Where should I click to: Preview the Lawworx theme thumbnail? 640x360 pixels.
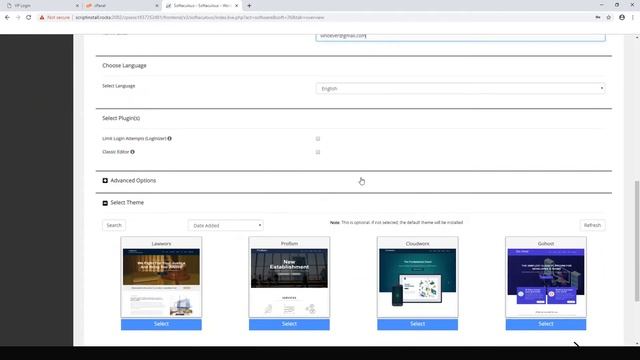tap(161, 282)
